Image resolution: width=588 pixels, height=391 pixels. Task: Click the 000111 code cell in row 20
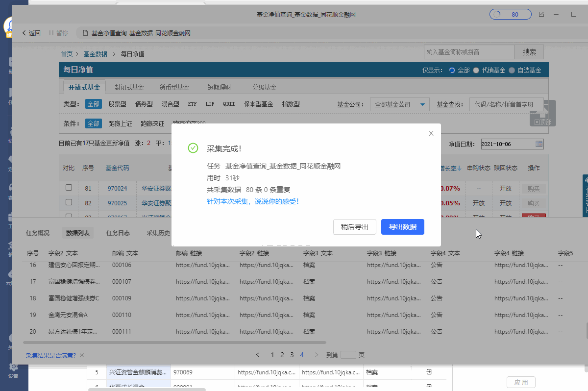(122, 332)
